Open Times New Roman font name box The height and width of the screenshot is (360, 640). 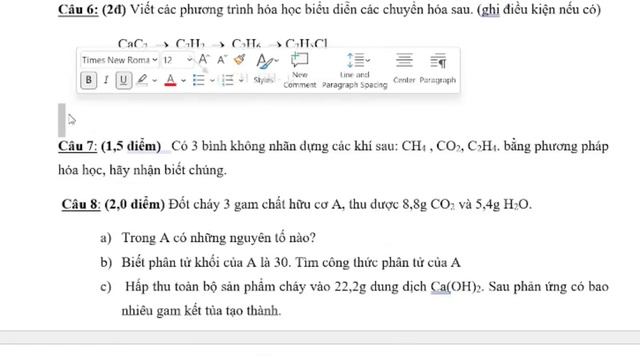coord(119,60)
